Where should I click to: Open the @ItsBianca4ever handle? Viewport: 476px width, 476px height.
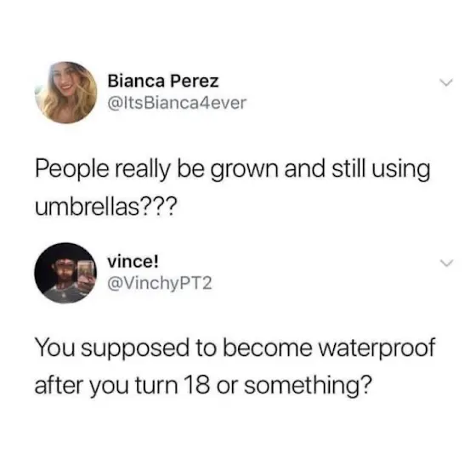[177, 103]
